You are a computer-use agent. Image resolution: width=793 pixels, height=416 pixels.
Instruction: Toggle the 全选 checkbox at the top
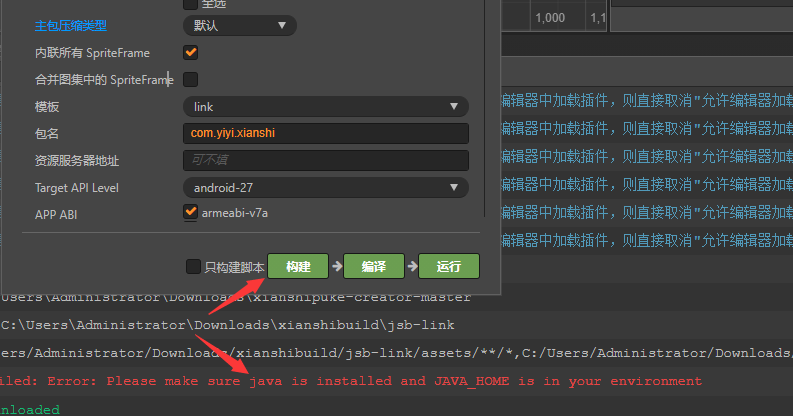point(191,4)
